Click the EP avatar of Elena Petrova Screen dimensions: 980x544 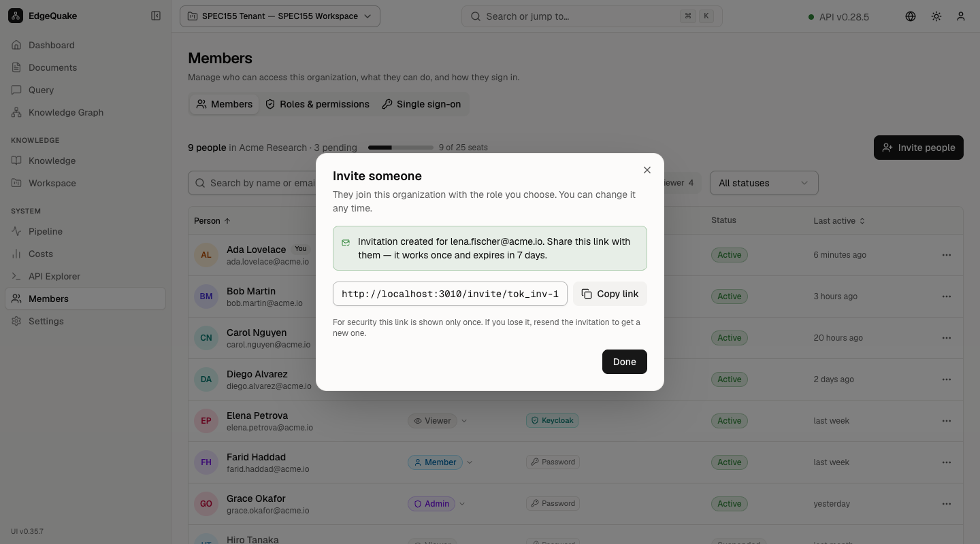(x=206, y=421)
